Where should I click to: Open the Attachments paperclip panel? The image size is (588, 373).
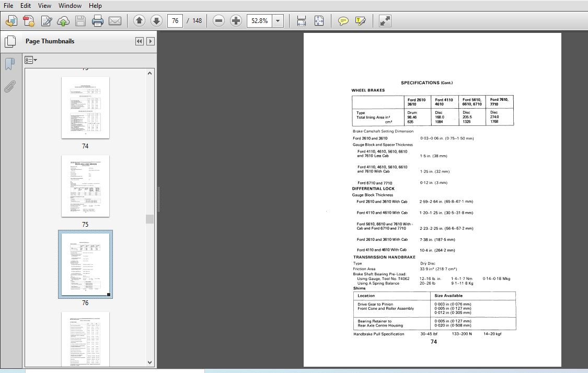[x=10, y=87]
